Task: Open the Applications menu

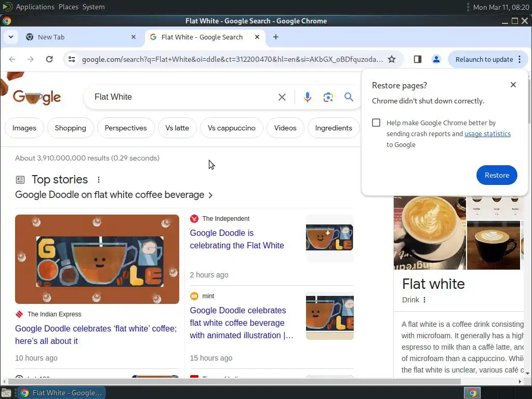Action: point(35,7)
